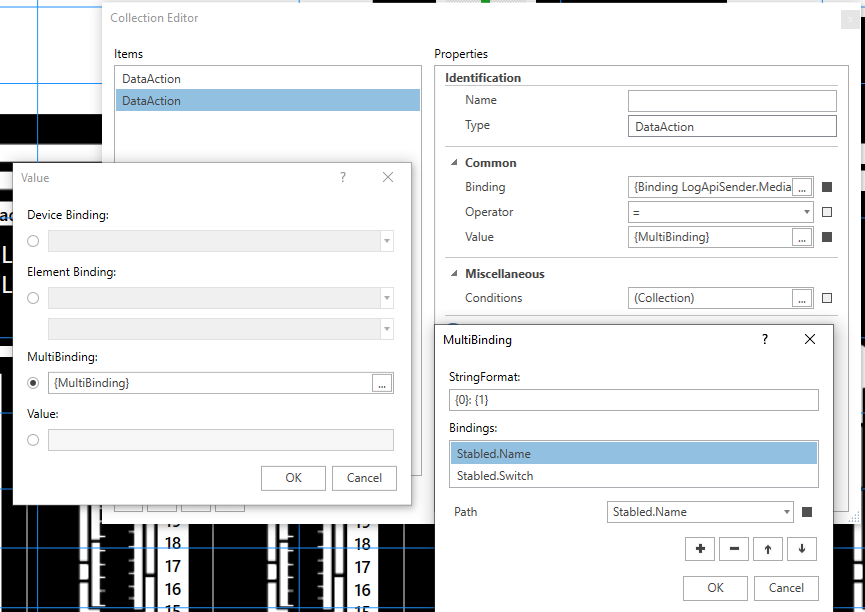Open Binding property ellipsis editor
The width and height of the screenshot is (865, 612).
pos(801,187)
